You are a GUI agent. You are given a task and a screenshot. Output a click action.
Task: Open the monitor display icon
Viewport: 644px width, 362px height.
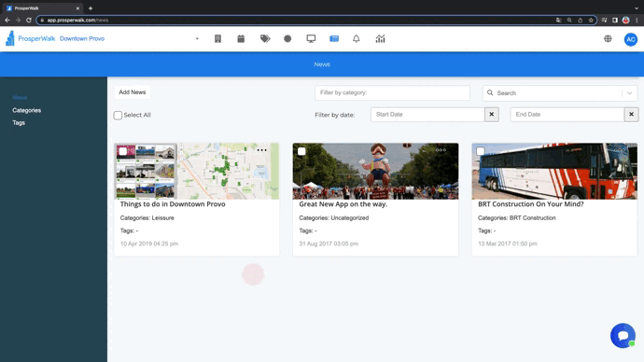pyautogui.click(x=311, y=38)
